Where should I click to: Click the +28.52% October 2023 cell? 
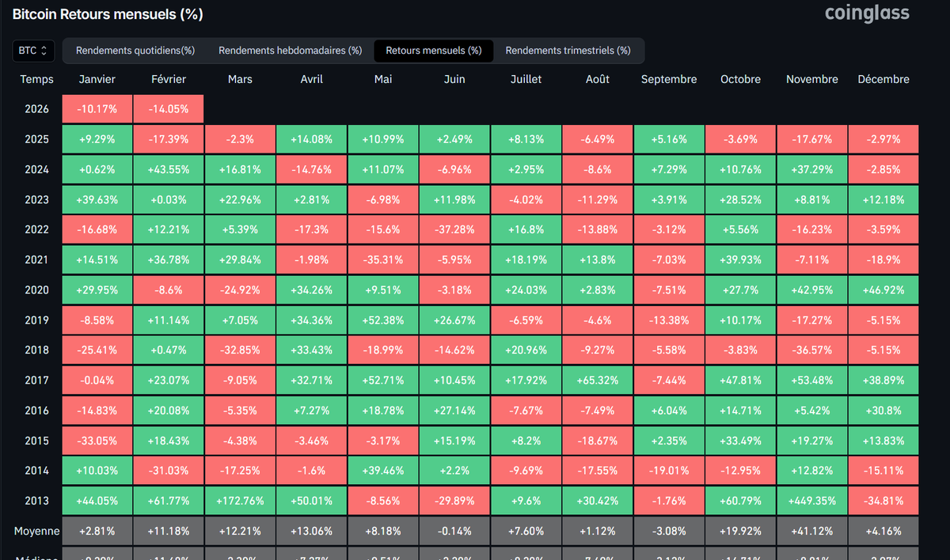740,199
